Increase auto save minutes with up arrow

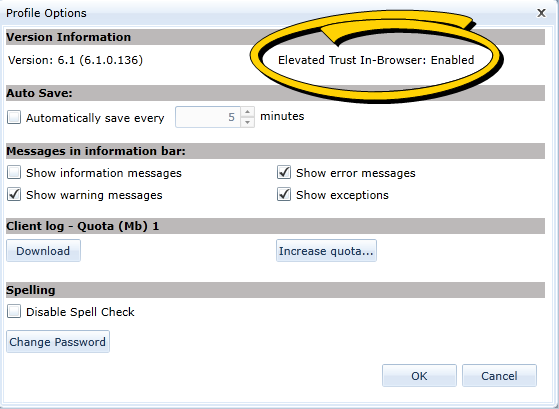pyautogui.click(x=247, y=112)
